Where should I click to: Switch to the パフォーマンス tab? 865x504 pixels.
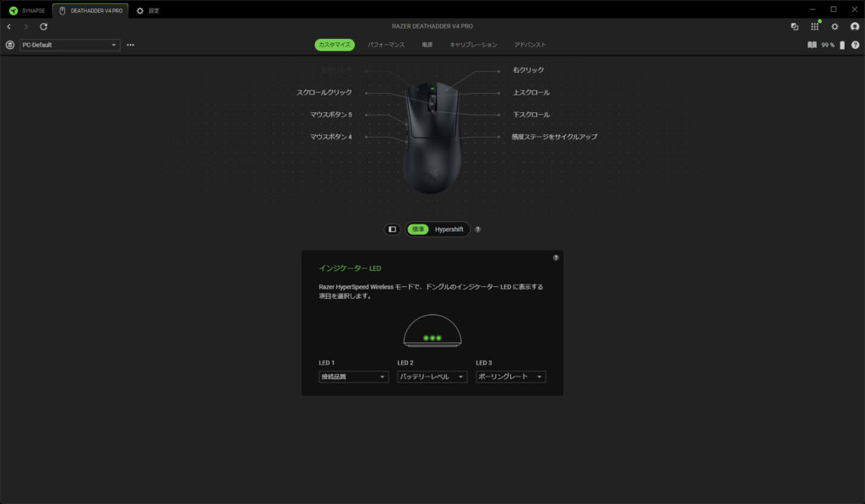click(x=386, y=44)
